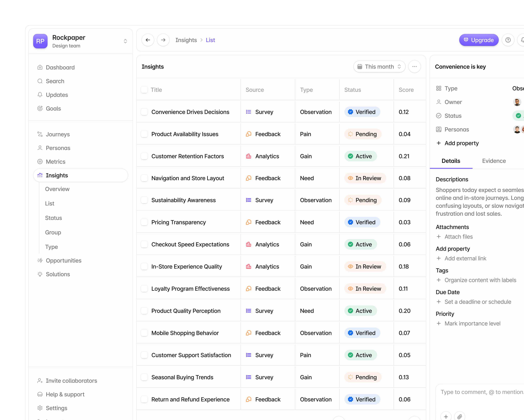Click the RP workspace logo
524x420 pixels.
click(x=40, y=41)
